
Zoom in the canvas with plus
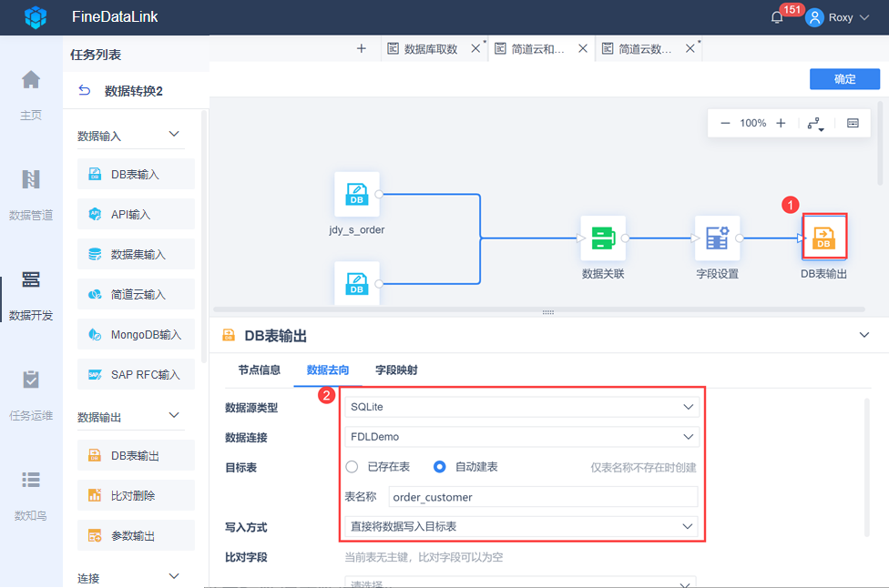[781, 123]
